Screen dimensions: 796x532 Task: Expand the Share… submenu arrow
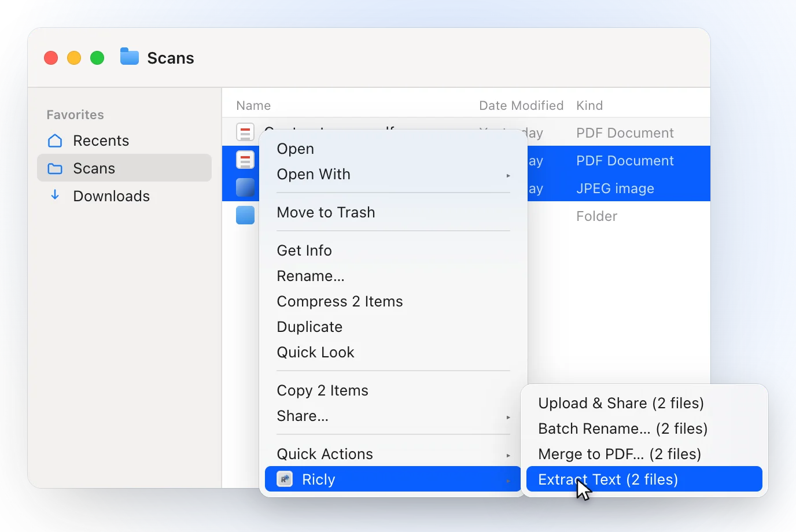coord(508,417)
